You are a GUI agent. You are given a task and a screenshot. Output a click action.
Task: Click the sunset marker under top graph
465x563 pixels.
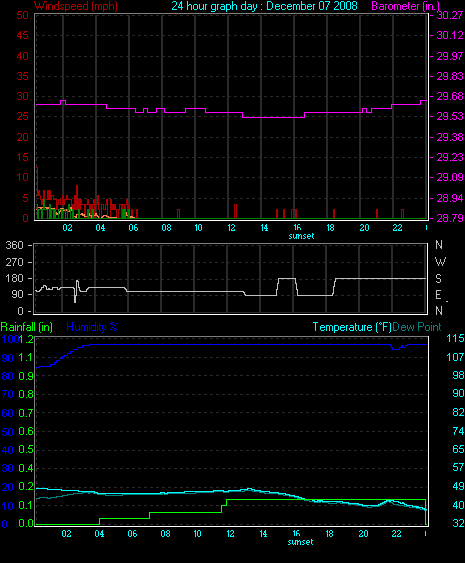[x=301, y=236]
